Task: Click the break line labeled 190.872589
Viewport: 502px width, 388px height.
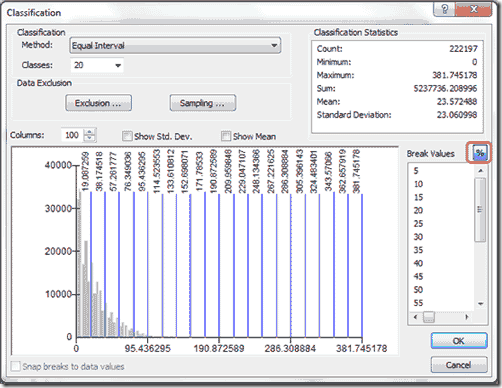Action: [x=219, y=265]
